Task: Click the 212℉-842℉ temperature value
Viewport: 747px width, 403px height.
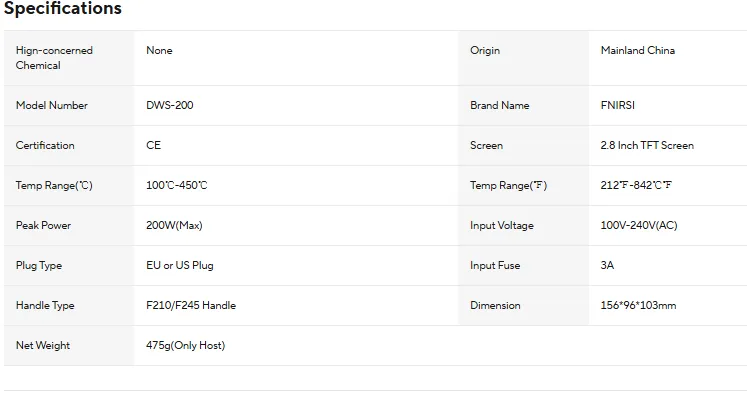Action: (636, 185)
